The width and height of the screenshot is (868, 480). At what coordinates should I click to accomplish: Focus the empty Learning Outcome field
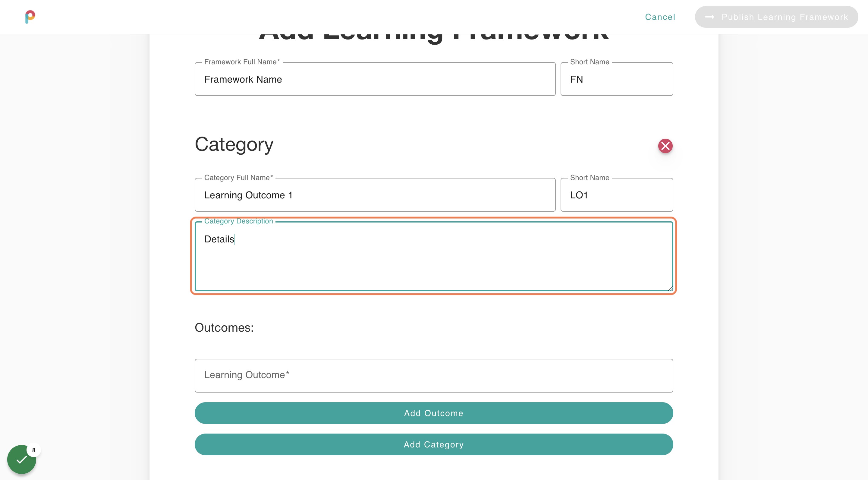(433, 375)
